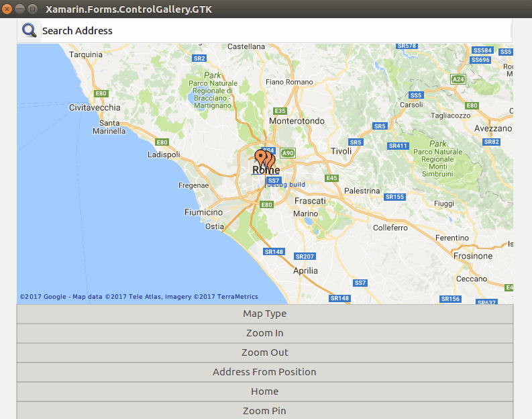
Task: Click the Zoom Pin button
Action: pos(264,410)
